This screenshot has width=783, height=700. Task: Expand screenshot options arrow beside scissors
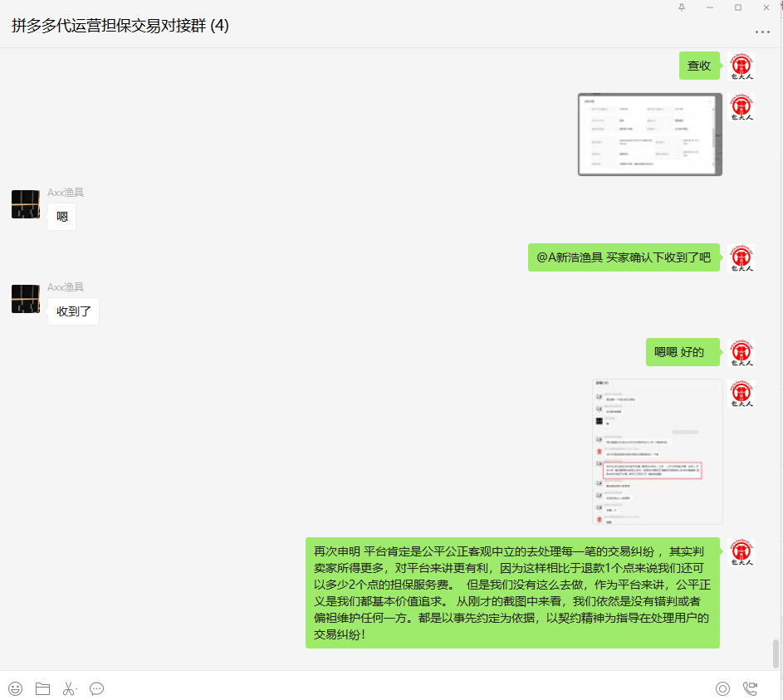pos(76,691)
